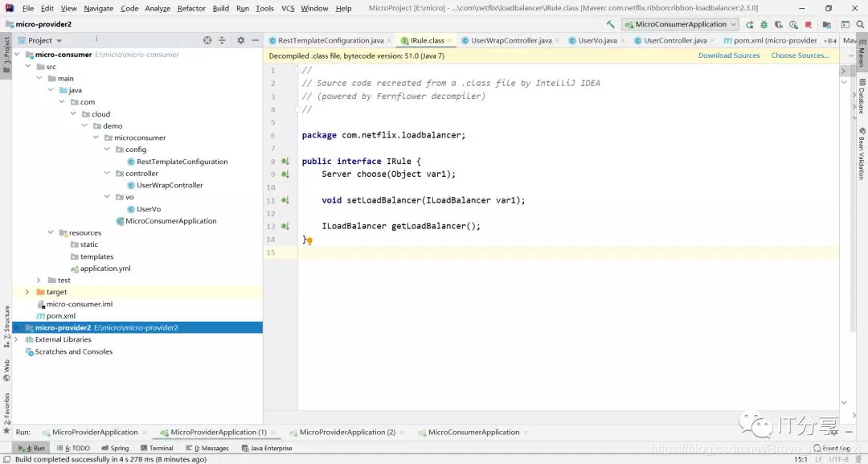Screen dimensions: 868x464
Task: Expand External Libraries node
Action: [x=16, y=339]
